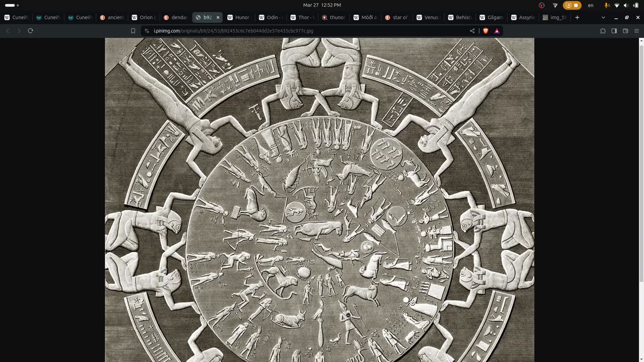This screenshot has height=362, width=644.
Task: Close the active b92 tab
Action: (218, 17)
